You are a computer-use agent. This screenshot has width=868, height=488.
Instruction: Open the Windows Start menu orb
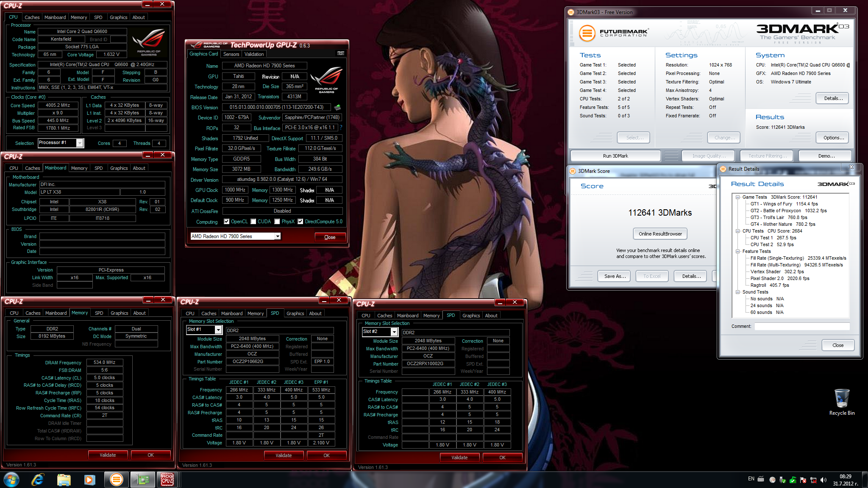point(11,480)
